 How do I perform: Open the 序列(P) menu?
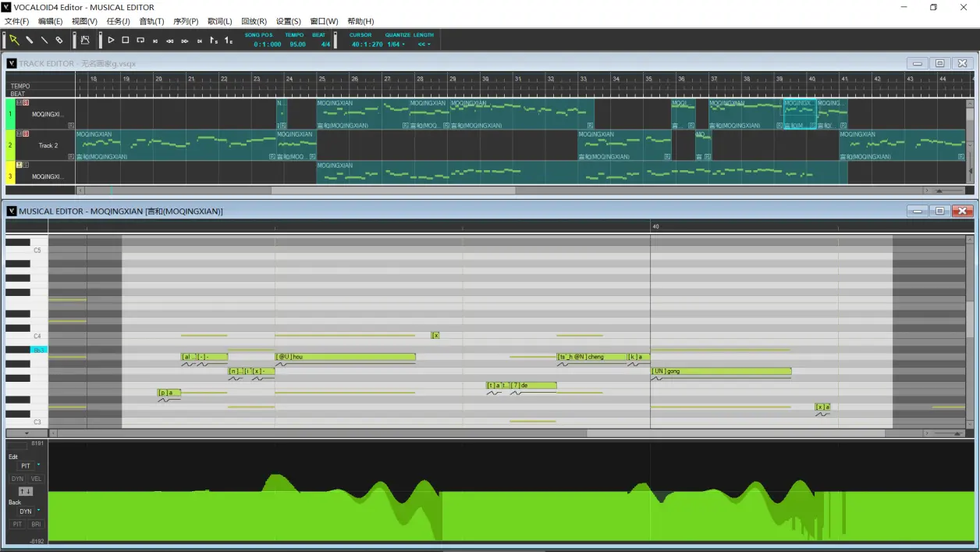point(186,21)
